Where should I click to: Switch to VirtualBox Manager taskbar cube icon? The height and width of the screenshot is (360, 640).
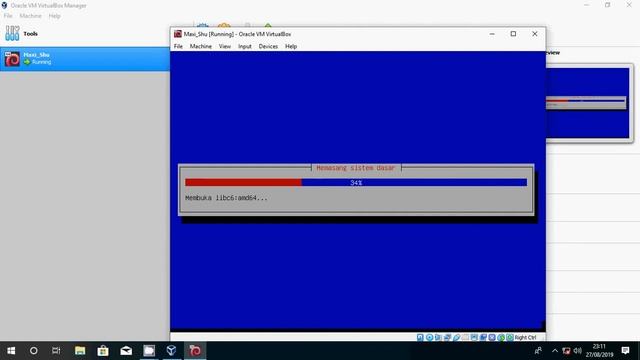pos(171,351)
